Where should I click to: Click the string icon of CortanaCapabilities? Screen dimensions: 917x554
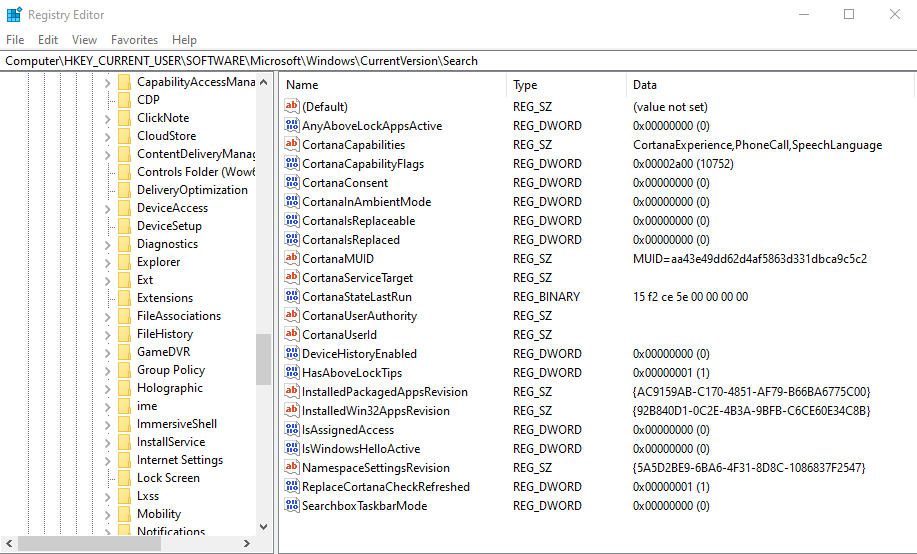point(291,144)
